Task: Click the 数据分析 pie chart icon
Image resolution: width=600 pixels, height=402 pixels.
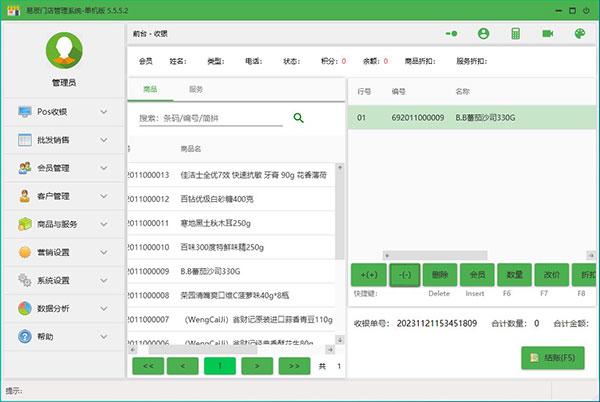Action: click(25, 308)
